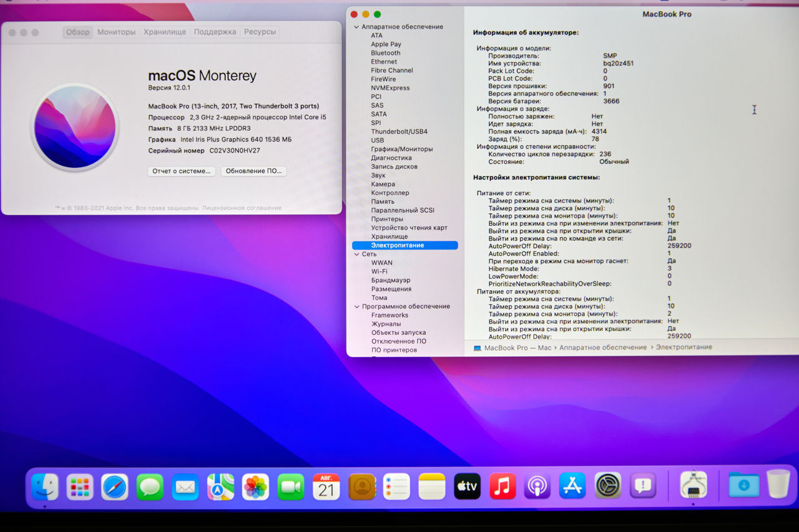
Task: Open Apple TV app in Dock
Action: click(467, 486)
